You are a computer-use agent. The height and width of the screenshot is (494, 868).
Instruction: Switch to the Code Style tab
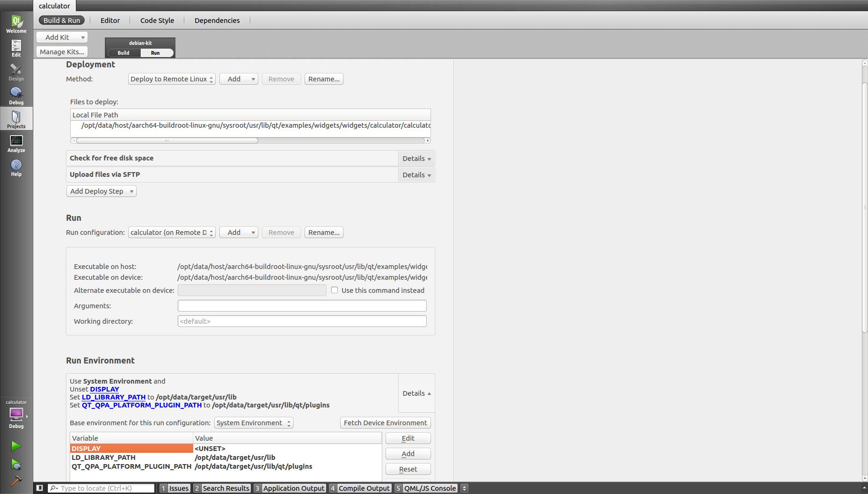click(x=157, y=21)
